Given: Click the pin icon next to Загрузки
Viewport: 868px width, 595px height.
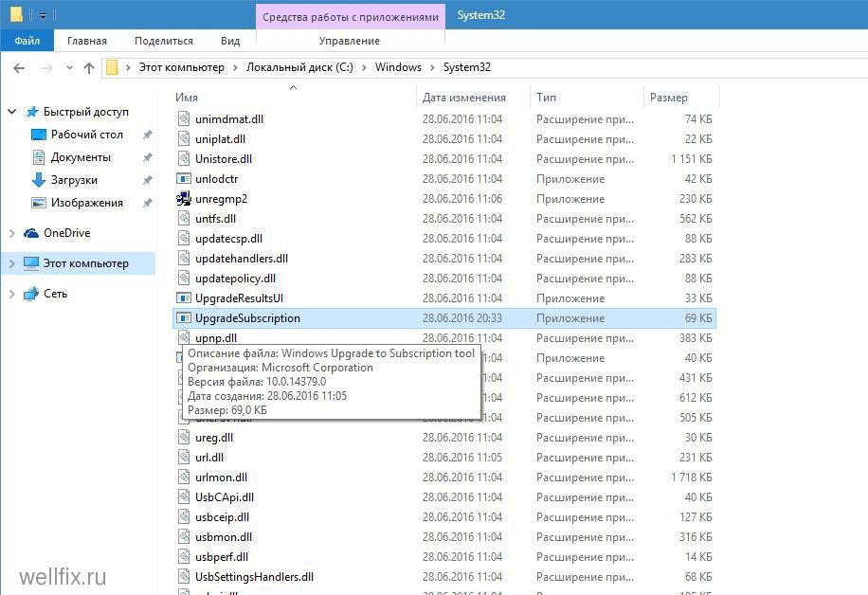Looking at the screenshot, I should click(x=147, y=180).
